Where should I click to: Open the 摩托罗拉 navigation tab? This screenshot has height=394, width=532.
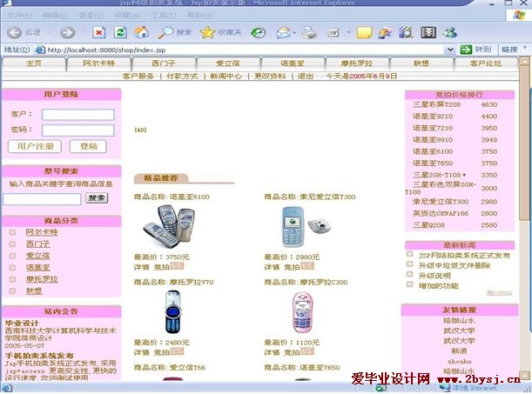357,63
